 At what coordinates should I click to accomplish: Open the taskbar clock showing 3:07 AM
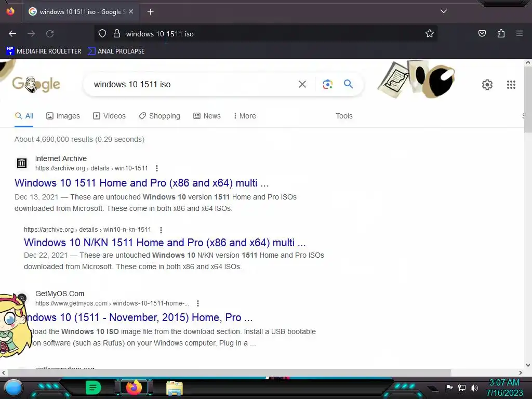[504, 388]
